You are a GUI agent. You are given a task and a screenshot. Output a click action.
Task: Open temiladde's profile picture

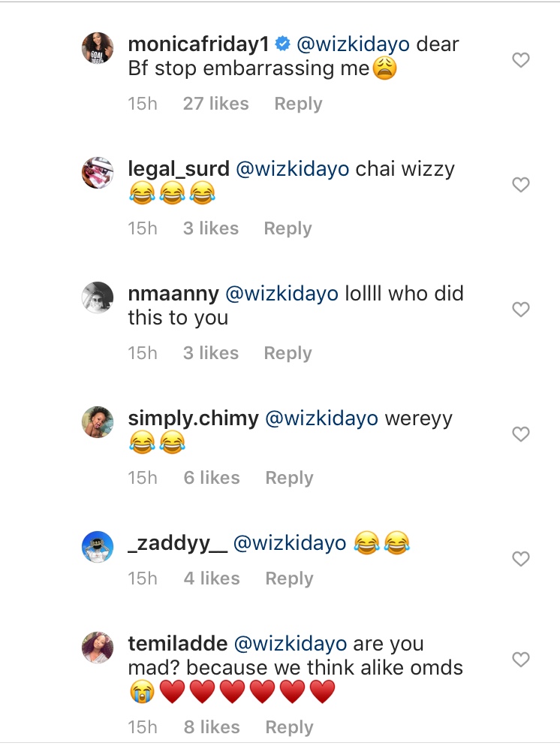pos(97,648)
